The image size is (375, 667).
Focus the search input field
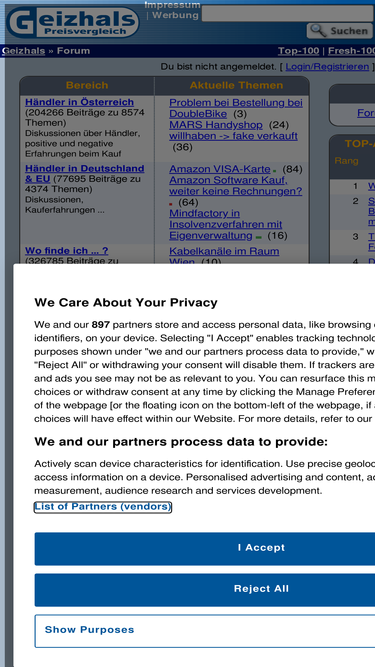coord(287,13)
